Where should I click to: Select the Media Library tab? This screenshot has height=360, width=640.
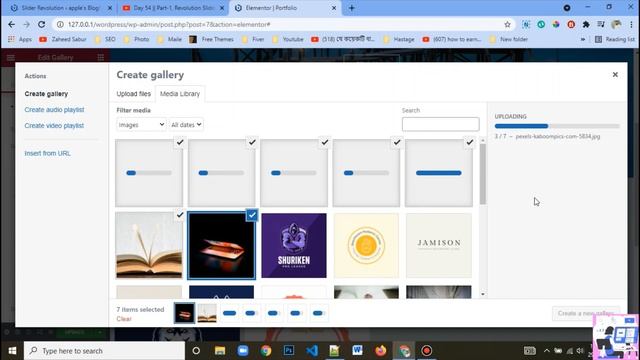[180, 94]
